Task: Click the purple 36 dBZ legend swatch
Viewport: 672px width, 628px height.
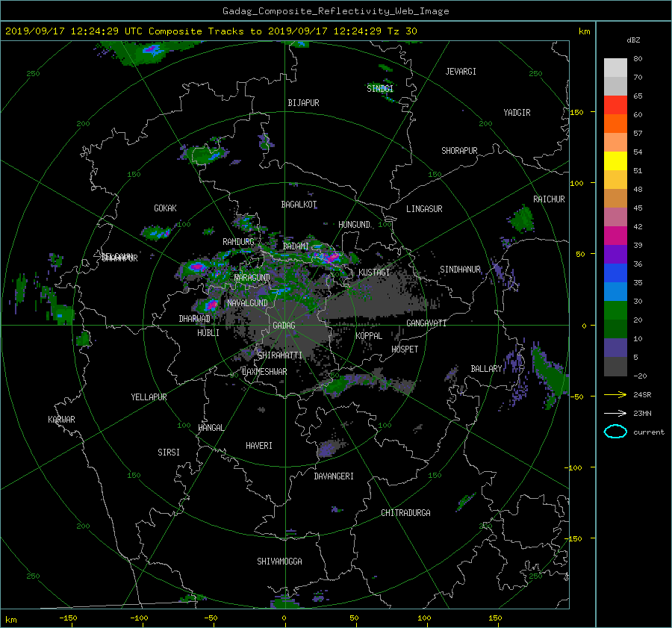Action: click(615, 254)
